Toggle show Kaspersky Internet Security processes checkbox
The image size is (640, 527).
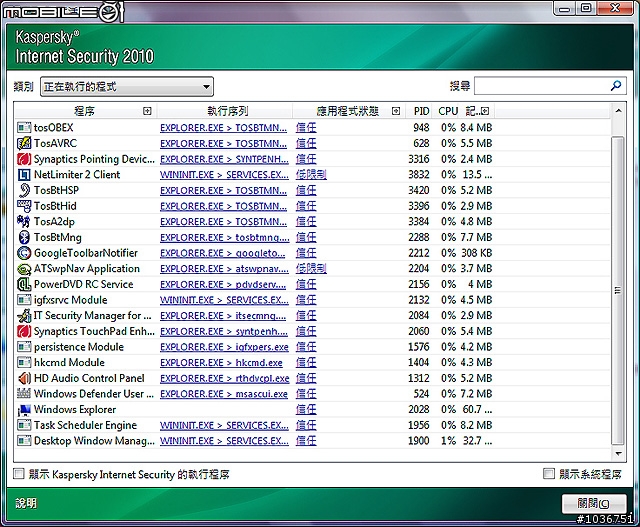(x=19, y=474)
